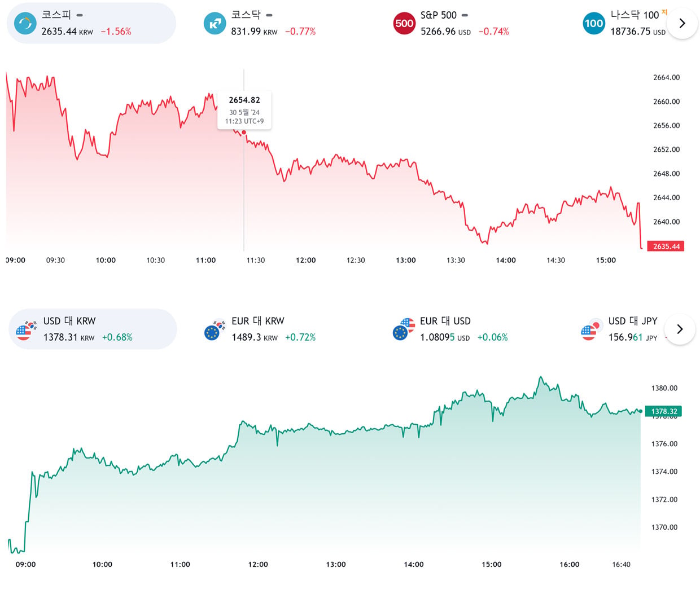Click the 14:00 mark on USD/KRW chart

(x=414, y=564)
